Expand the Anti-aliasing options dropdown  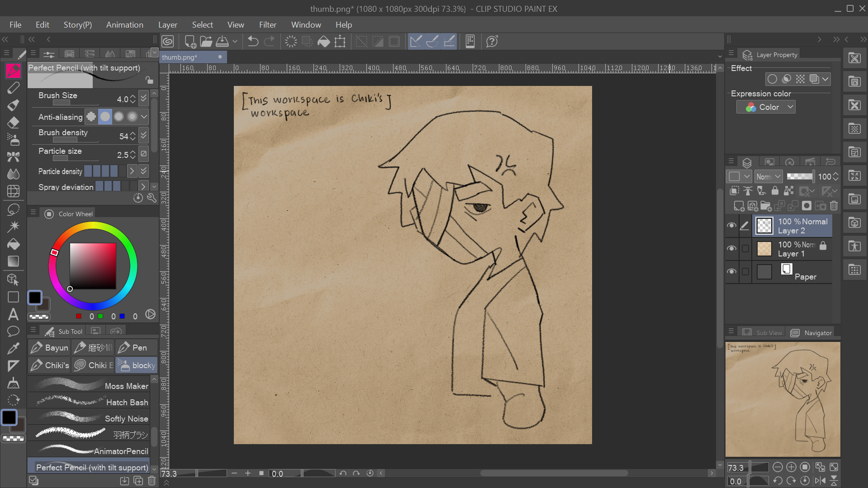tap(144, 117)
